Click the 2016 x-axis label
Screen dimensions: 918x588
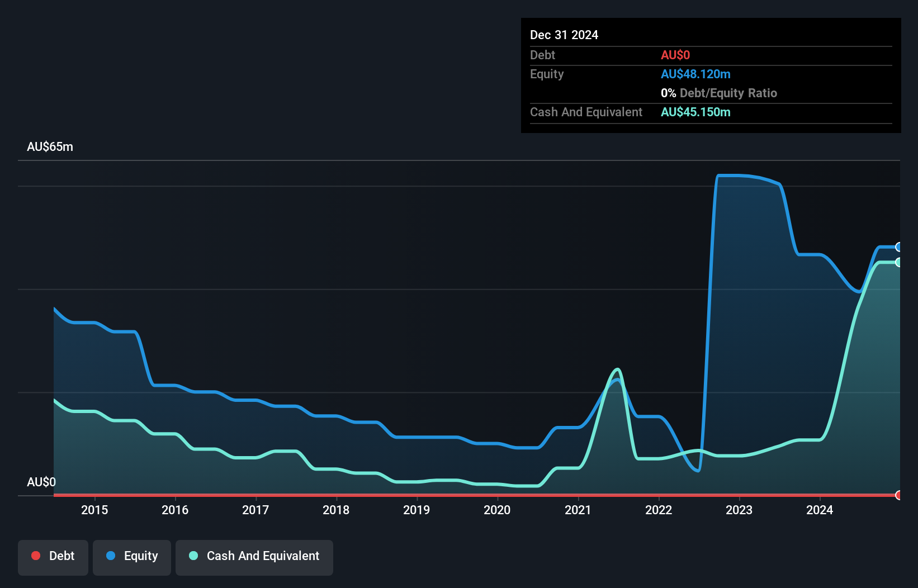[175, 510]
